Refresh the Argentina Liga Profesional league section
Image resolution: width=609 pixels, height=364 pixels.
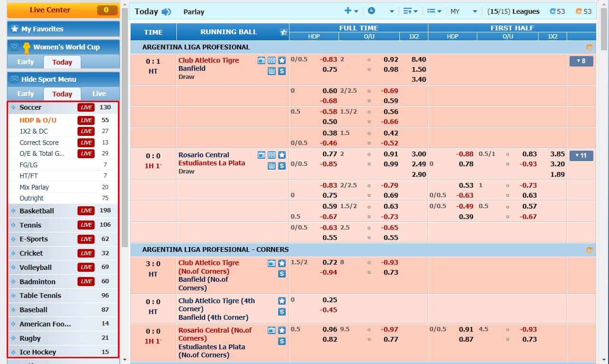(590, 47)
